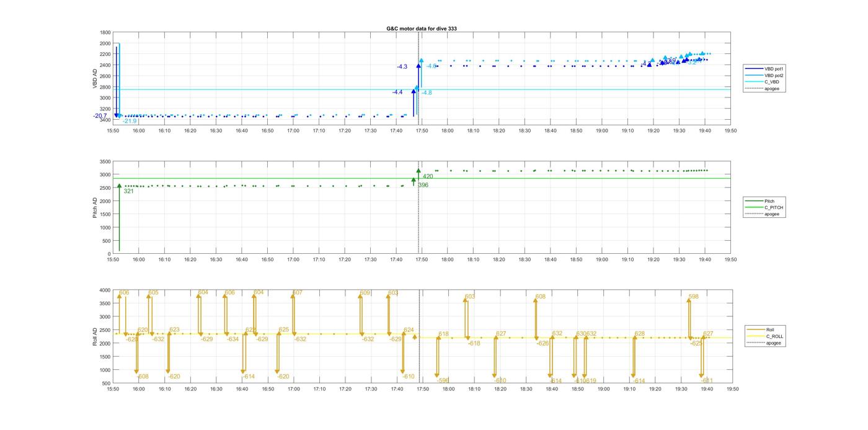This screenshot has width=868, height=430.
Task: Click the "VBD AD" y-axis label
Action: tap(95, 79)
